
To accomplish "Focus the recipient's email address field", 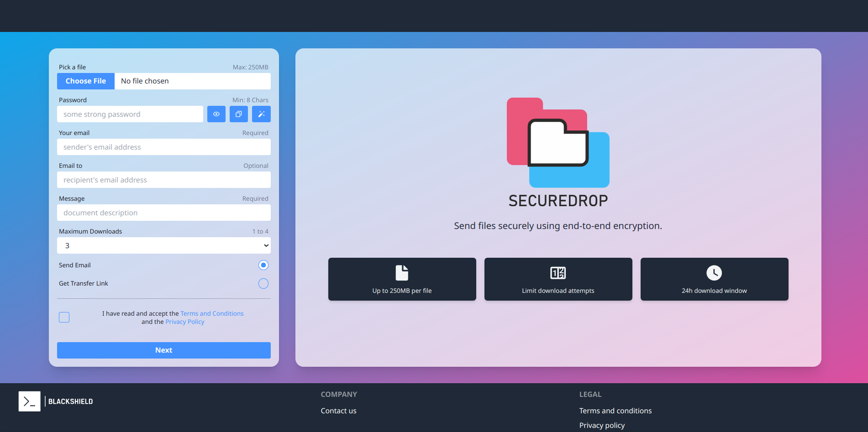I will [164, 180].
